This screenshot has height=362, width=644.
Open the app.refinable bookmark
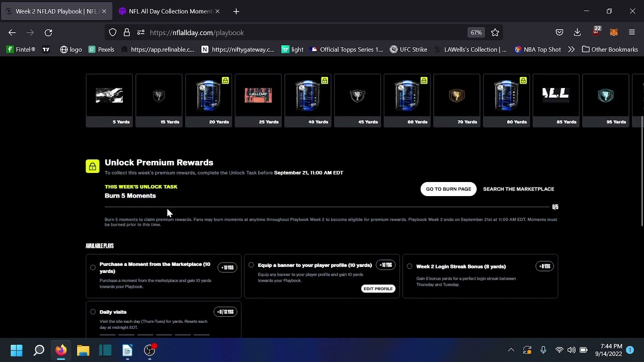[x=157, y=49]
